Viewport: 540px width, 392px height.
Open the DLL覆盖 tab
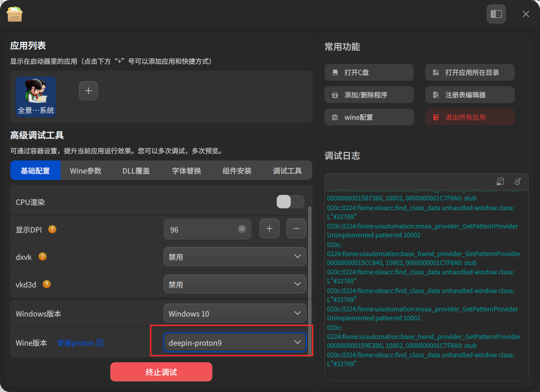coord(136,171)
